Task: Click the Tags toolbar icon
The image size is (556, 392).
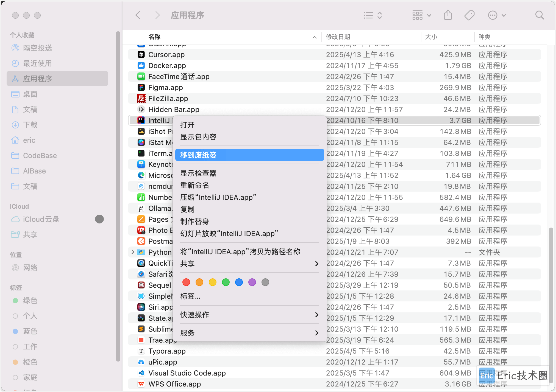Action: coord(469,15)
